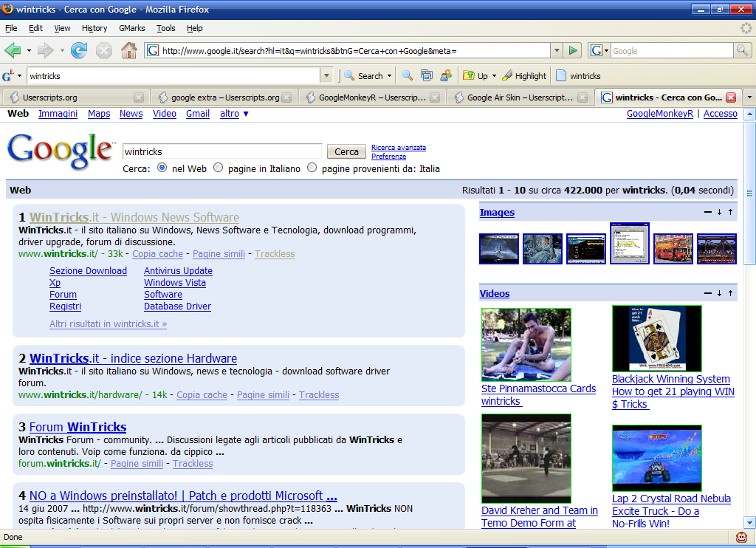This screenshot has height=548, width=756.
Task: Open the Forward button history dropdown
Action: (62, 50)
